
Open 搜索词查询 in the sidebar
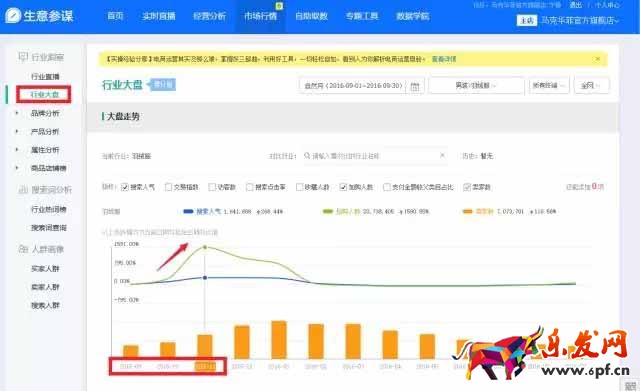48,228
